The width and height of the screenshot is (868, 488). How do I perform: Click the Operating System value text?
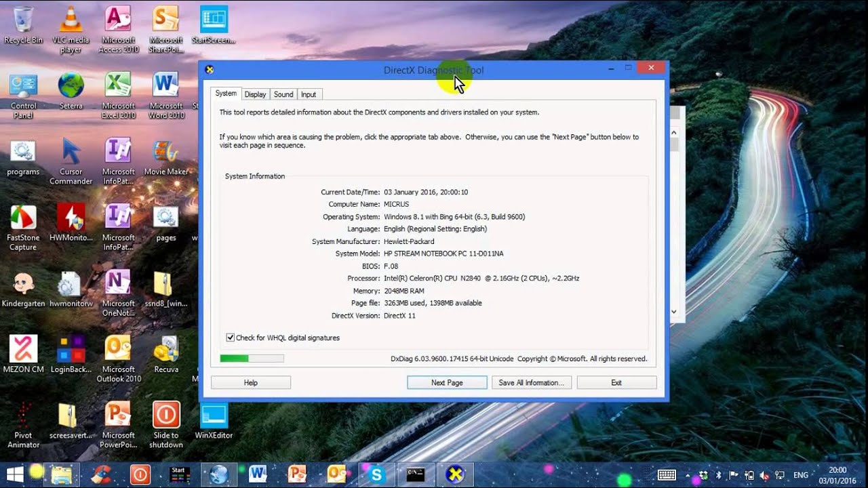coord(454,217)
